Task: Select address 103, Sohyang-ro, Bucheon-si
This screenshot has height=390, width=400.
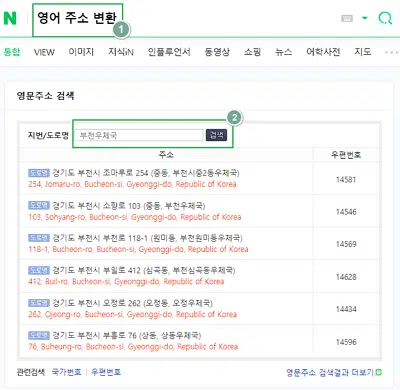Action: 135,217
